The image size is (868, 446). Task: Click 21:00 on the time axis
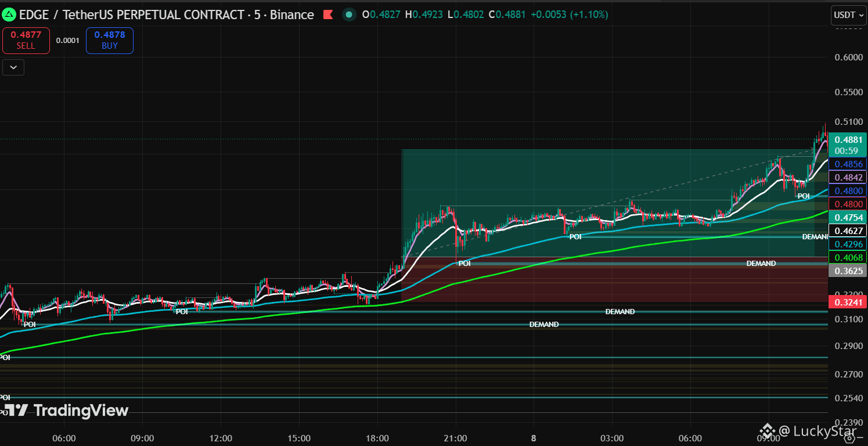click(x=456, y=438)
